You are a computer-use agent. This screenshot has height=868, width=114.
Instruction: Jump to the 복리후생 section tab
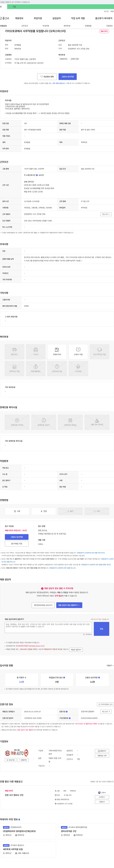(67, 26)
